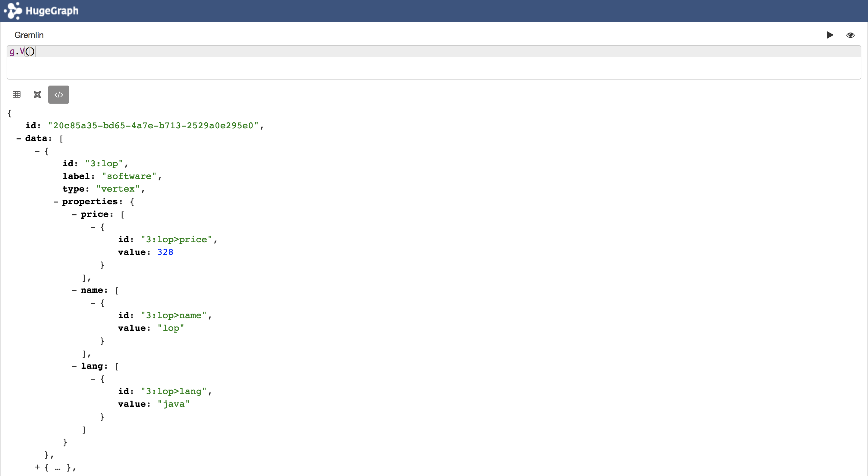The height and width of the screenshot is (476, 868).
Task: Switch to graph view icon
Action: [x=37, y=95]
